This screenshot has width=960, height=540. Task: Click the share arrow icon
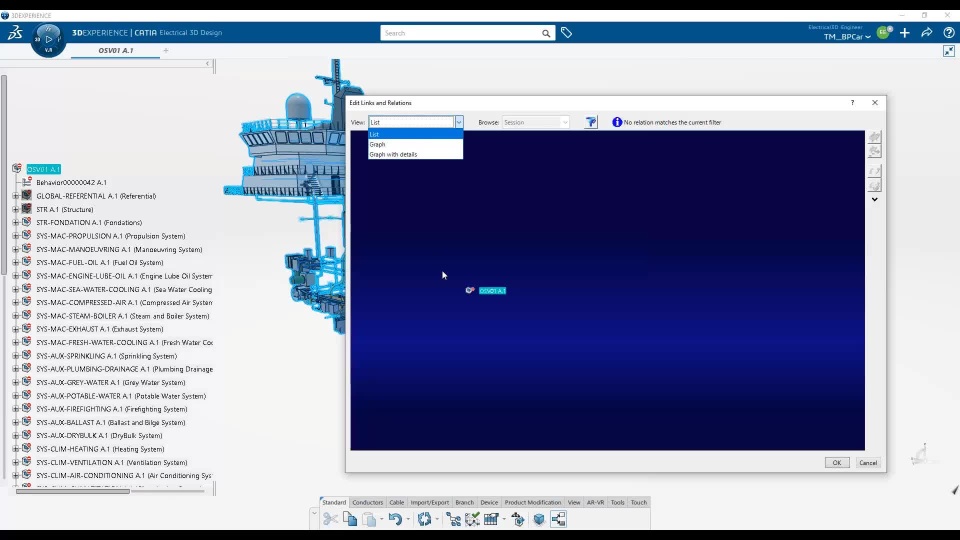[x=926, y=33]
